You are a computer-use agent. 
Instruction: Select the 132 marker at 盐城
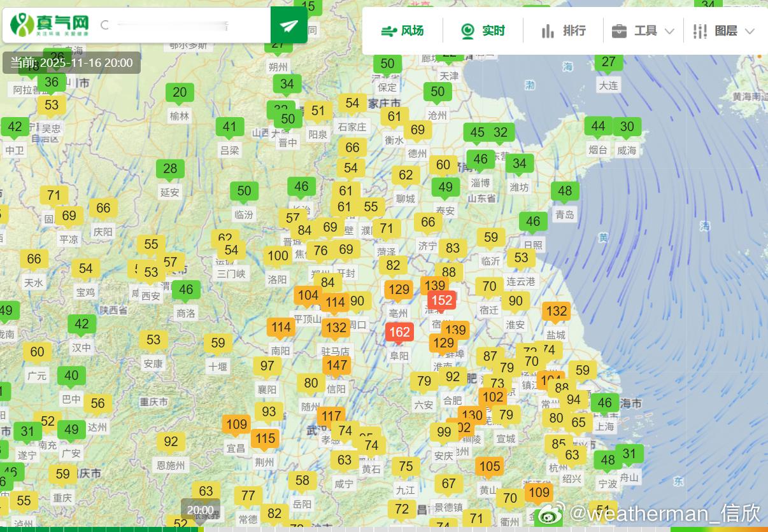556,311
